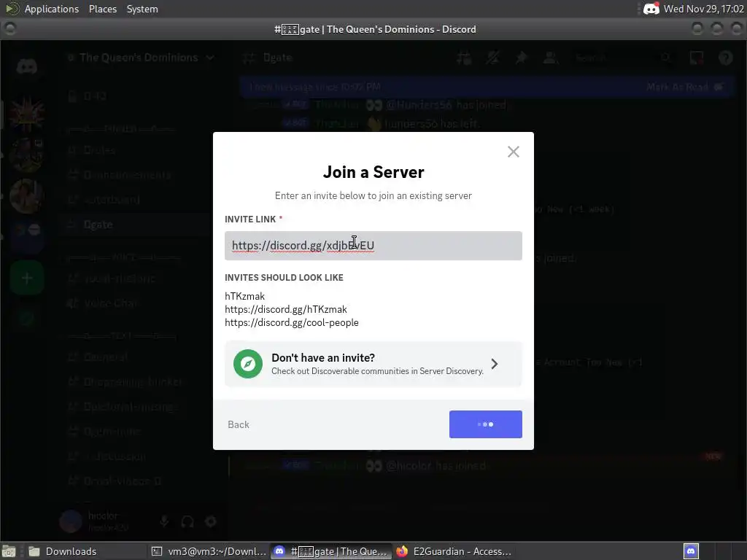Switch to E2Guardian Firefox taskbar window
Viewport: 747px width, 560px height.
click(454, 551)
